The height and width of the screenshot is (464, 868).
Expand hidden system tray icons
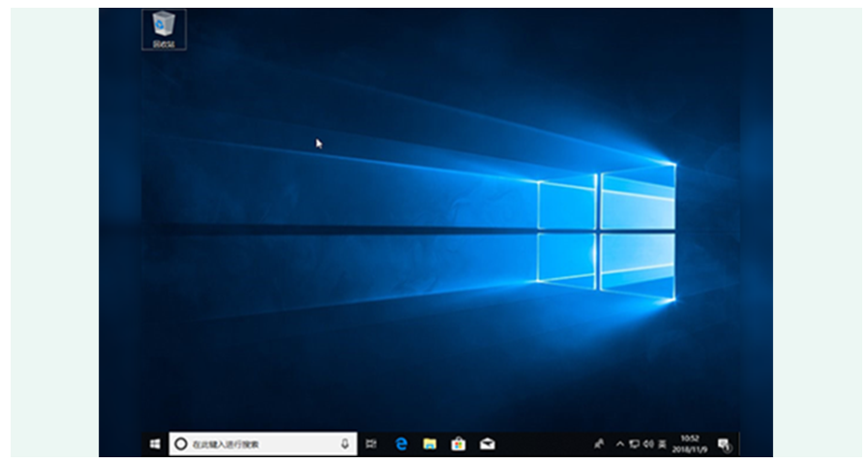(620, 444)
